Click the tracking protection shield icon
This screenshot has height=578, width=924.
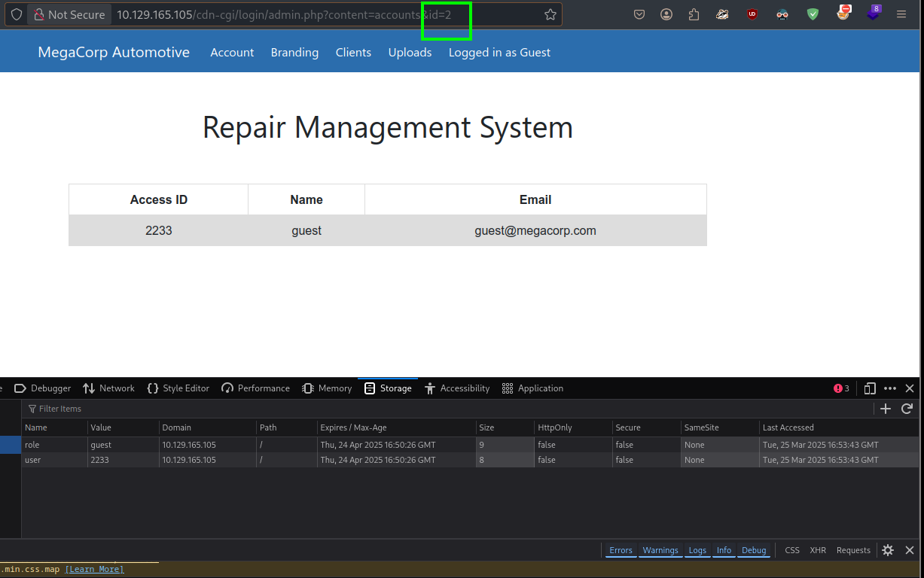16,14
